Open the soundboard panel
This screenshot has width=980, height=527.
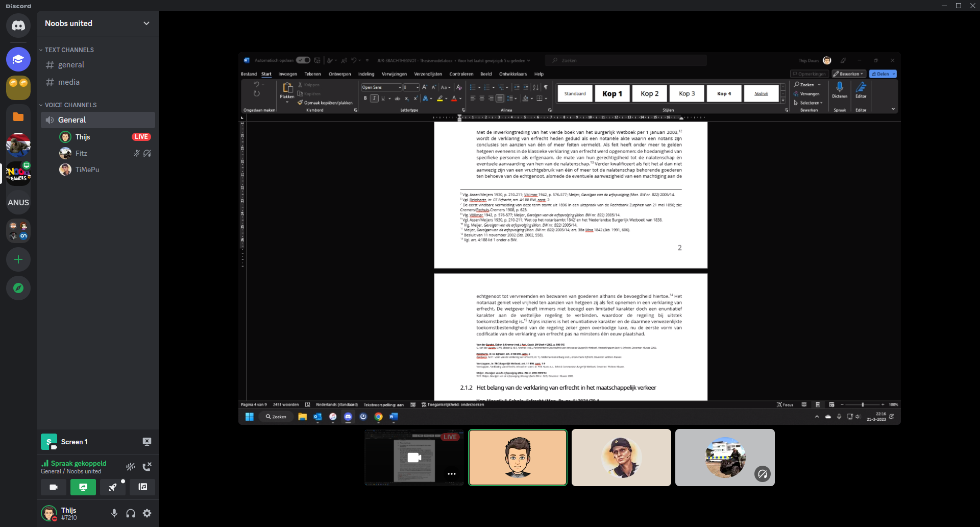point(142,487)
